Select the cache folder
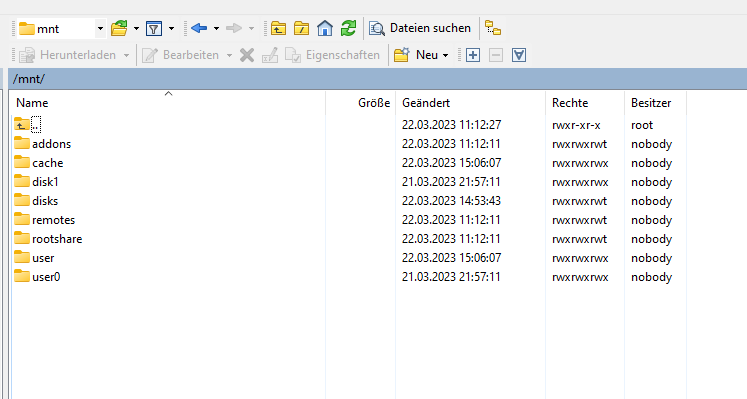This screenshot has width=747, height=399. click(x=48, y=163)
